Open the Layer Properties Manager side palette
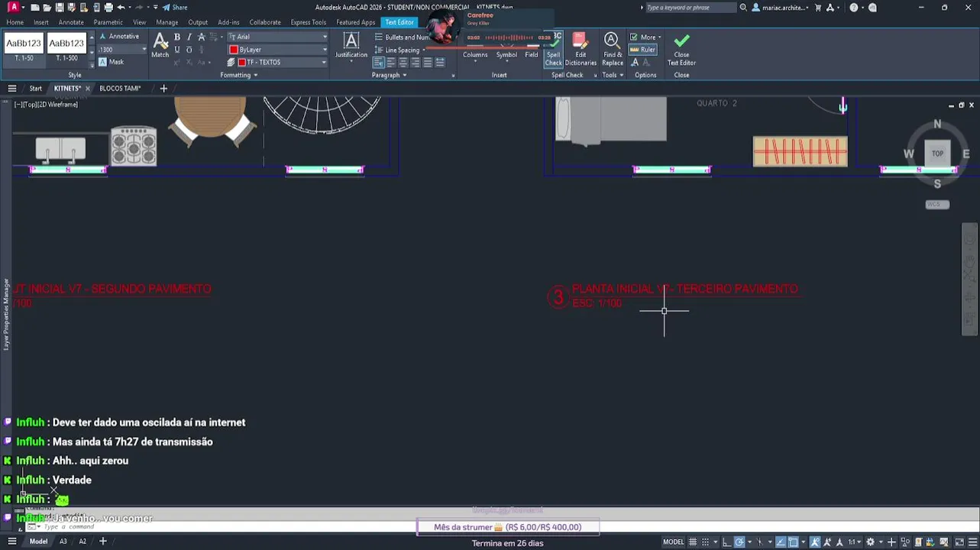Viewport: 980px width, 550px height. [6, 315]
